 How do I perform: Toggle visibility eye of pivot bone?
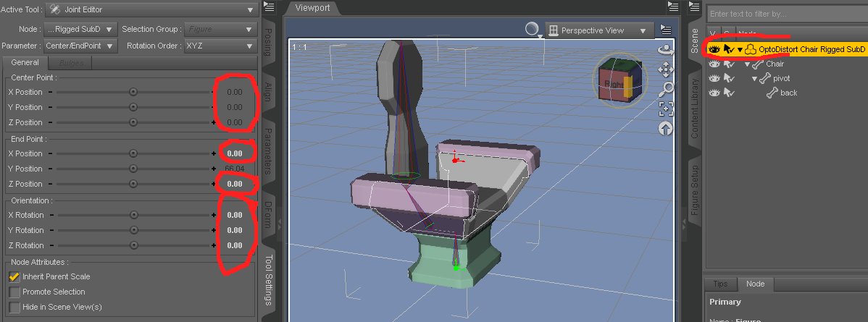tap(714, 79)
